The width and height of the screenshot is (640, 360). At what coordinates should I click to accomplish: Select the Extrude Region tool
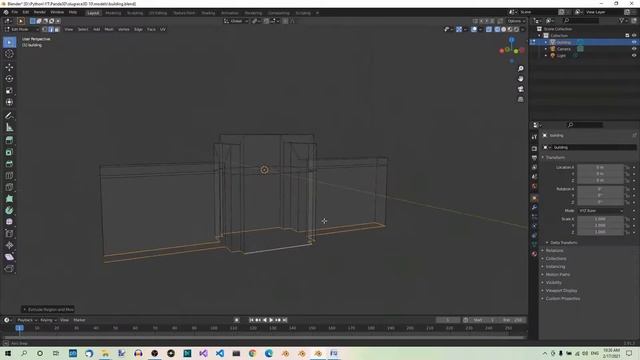click(9, 140)
